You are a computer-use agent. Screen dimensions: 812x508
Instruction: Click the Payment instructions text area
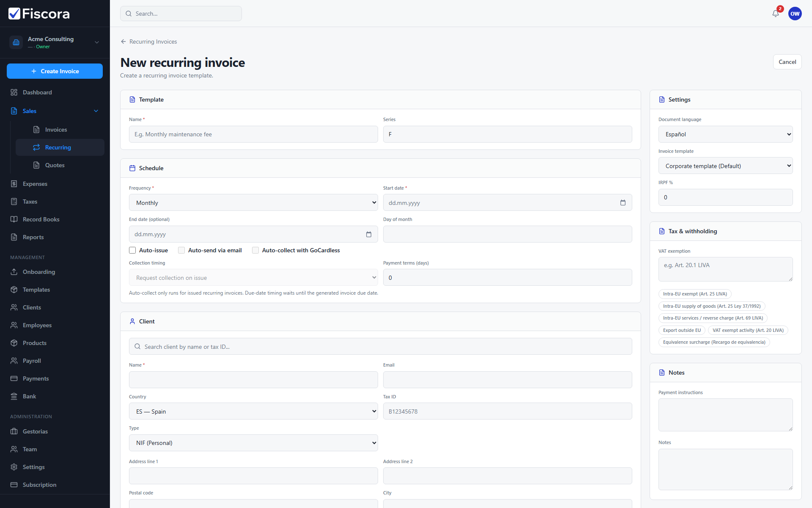pos(725,415)
